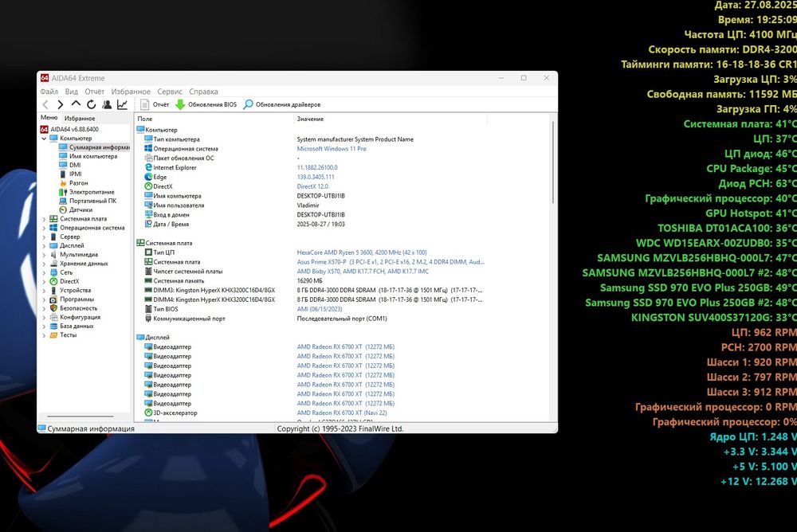
Task: Click the Электропитание power icon
Action: click(x=63, y=192)
